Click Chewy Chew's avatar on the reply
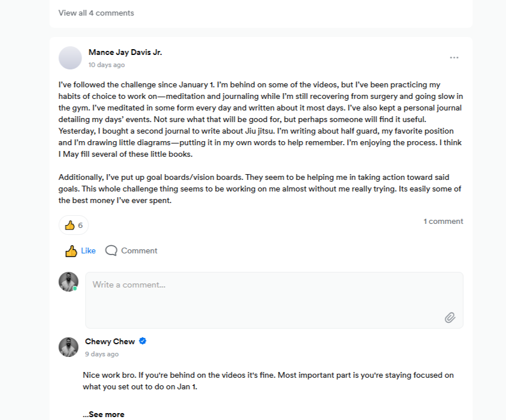Viewport: 506px width, 420px height. (69, 347)
